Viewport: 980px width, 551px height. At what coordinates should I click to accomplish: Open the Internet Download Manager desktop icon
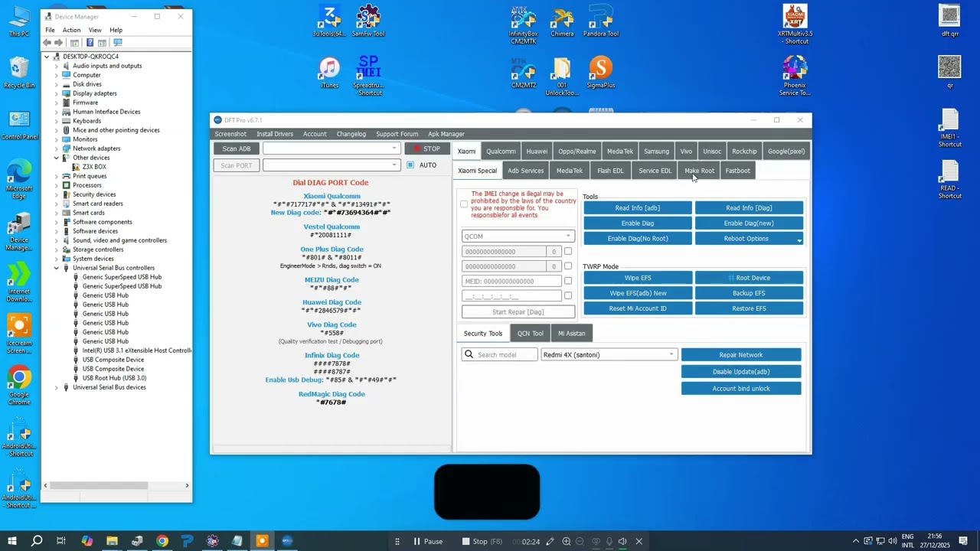tap(19, 282)
